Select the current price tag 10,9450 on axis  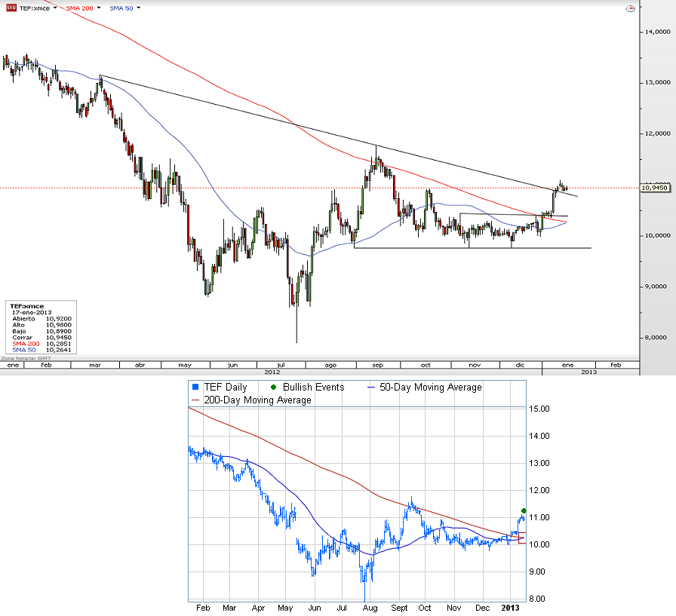tap(654, 188)
